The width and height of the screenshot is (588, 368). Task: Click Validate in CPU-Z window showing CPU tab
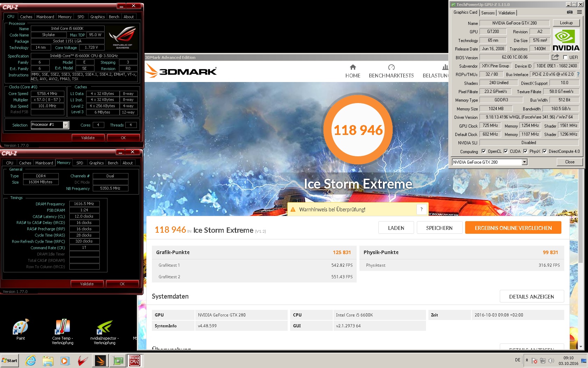(88, 138)
